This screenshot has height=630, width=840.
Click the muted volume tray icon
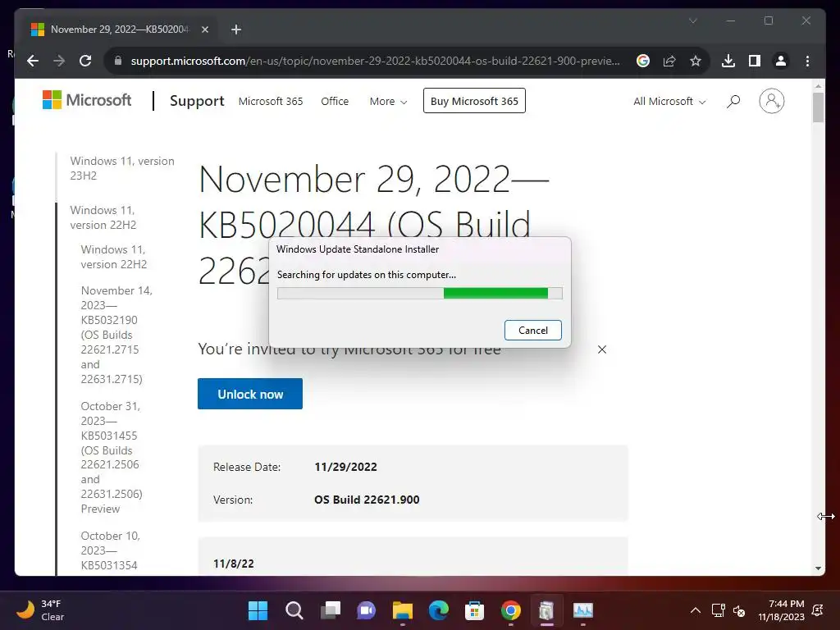coord(739,610)
